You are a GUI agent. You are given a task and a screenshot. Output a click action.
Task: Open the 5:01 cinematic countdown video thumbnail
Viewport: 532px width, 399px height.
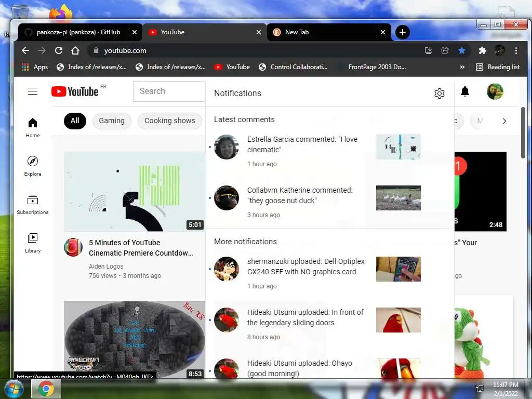coord(135,191)
